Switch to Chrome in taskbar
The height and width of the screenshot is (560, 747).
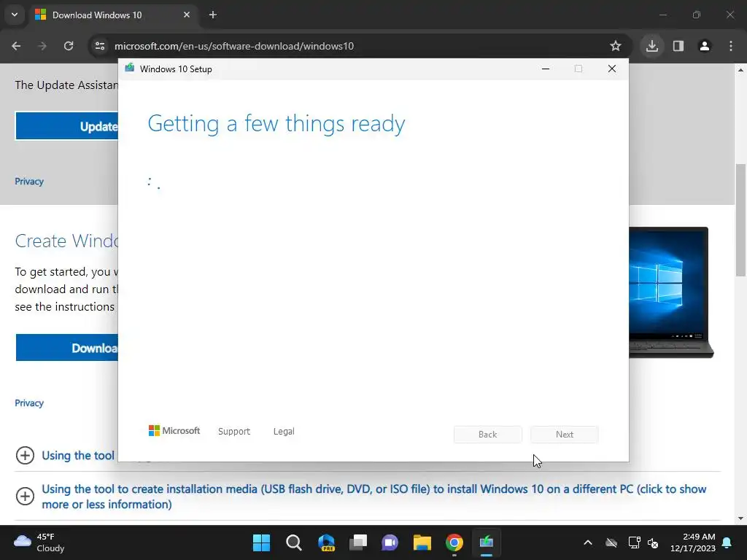454,542
